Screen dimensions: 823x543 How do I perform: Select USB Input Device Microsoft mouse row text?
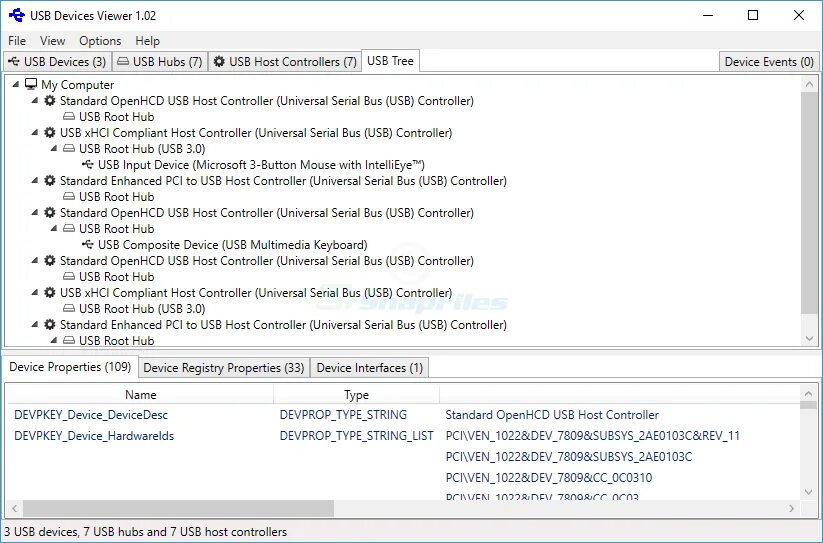[x=261, y=165]
